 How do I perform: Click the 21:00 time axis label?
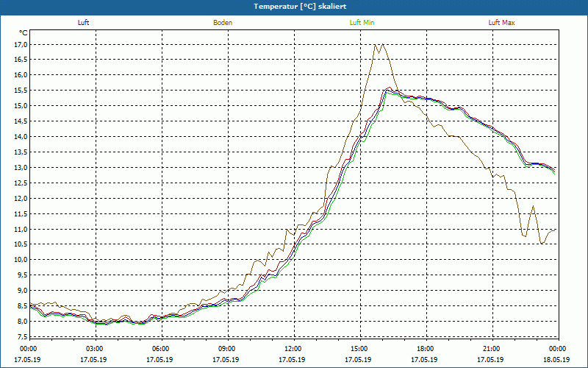coord(490,349)
